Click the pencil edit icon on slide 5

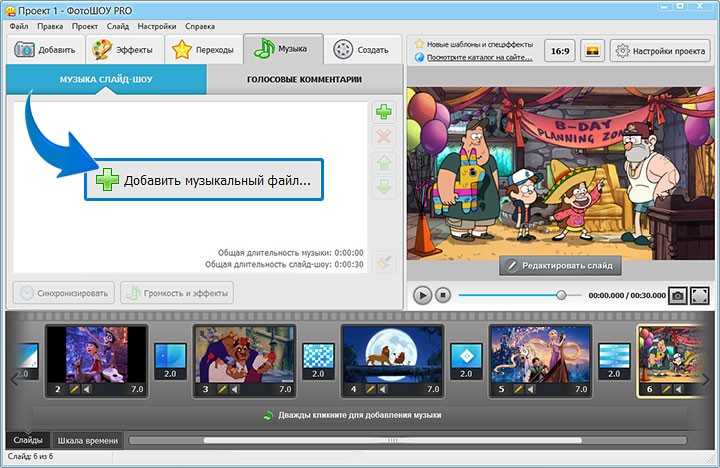pyautogui.click(x=518, y=389)
